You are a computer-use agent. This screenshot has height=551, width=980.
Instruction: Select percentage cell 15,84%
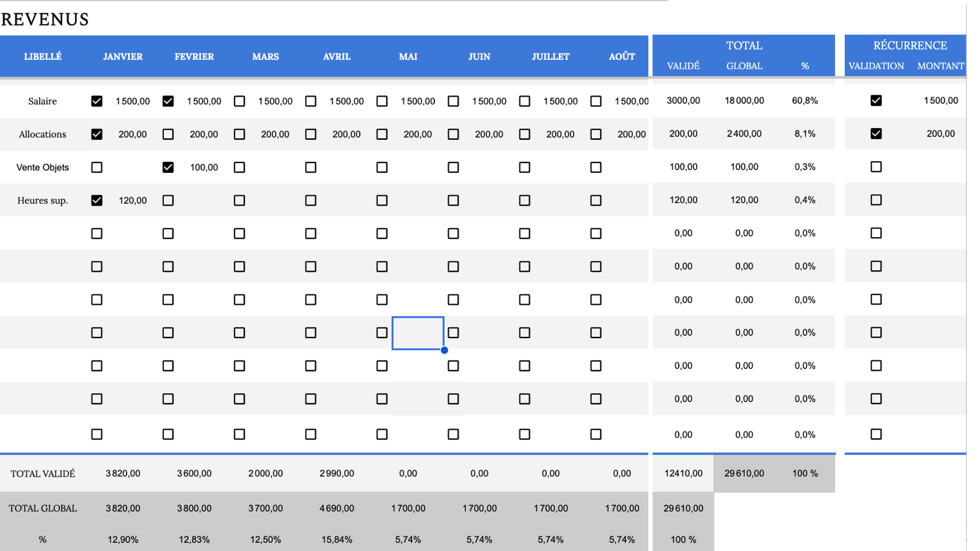point(336,539)
